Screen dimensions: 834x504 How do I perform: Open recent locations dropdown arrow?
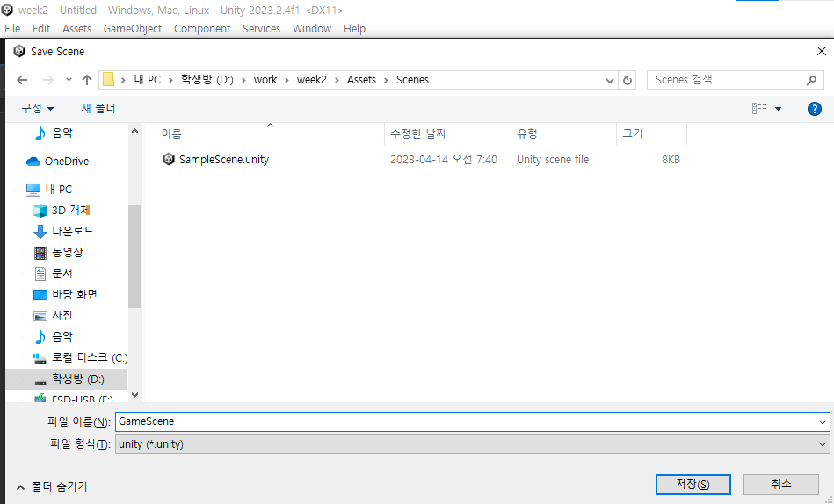pyautogui.click(x=69, y=80)
